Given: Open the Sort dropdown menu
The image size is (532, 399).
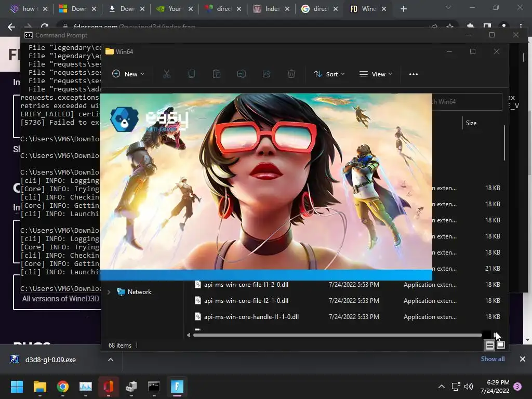Looking at the screenshot, I should click(x=329, y=74).
